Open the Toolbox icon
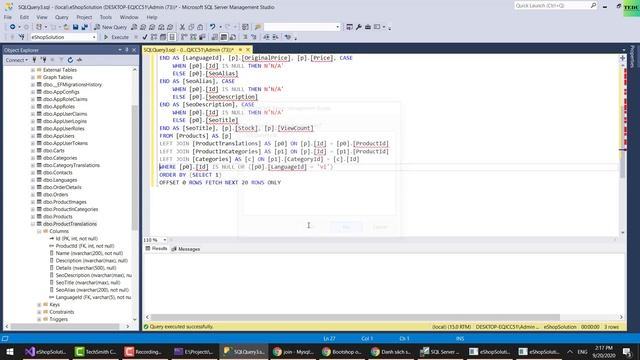Viewport: 640px width, 360px height. (x=368, y=27)
